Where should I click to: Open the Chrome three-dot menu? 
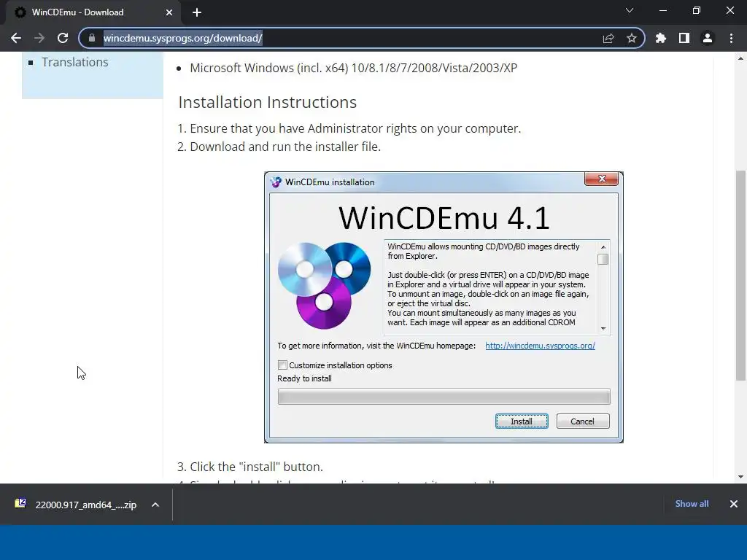(x=731, y=38)
